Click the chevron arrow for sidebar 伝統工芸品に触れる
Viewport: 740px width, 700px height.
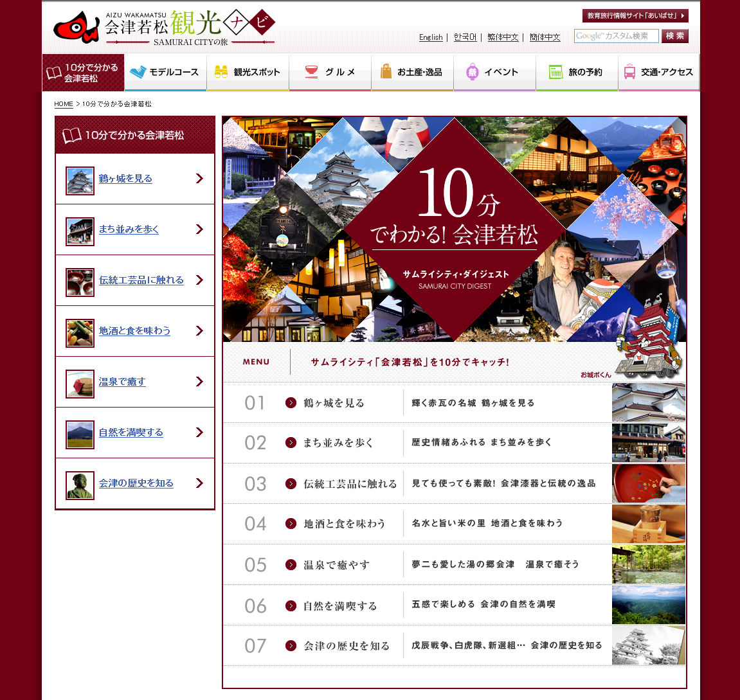(200, 280)
